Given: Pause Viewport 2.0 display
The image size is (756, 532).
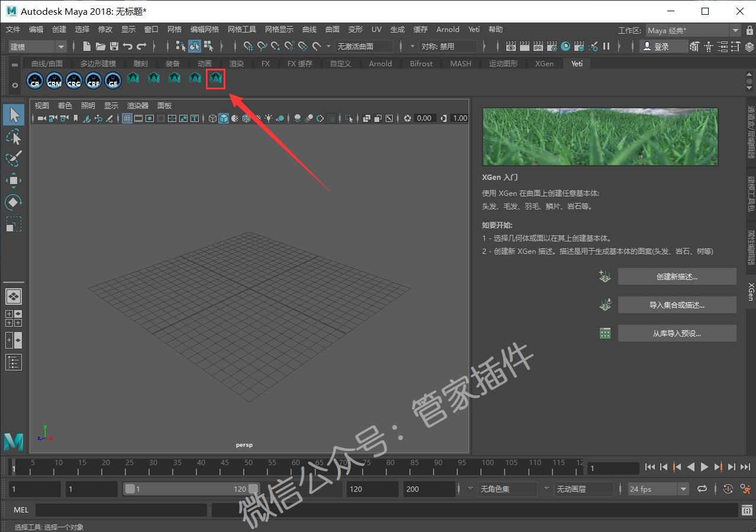Looking at the screenshot, I should click(x=606, y=46).
